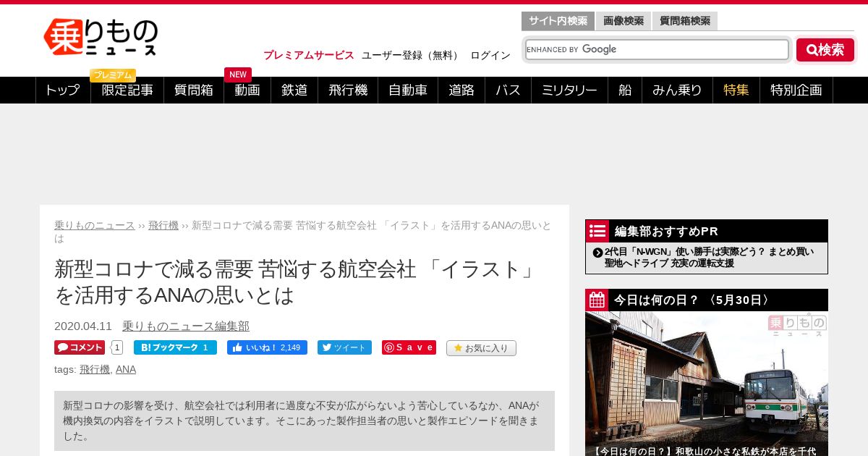The width and height of the screenshot is (868, 456).
Task: Click the 飛行機 breadcrumb link
Action: (x=163, y=225)
